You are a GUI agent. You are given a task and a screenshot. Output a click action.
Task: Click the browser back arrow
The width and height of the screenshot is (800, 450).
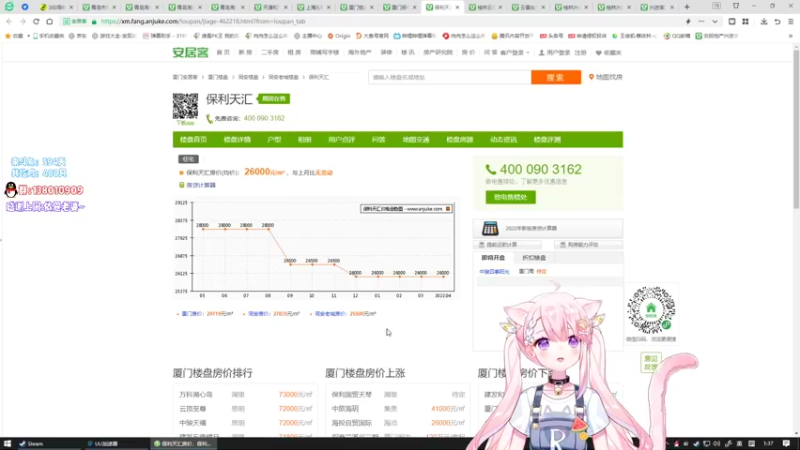pos(9,21)
